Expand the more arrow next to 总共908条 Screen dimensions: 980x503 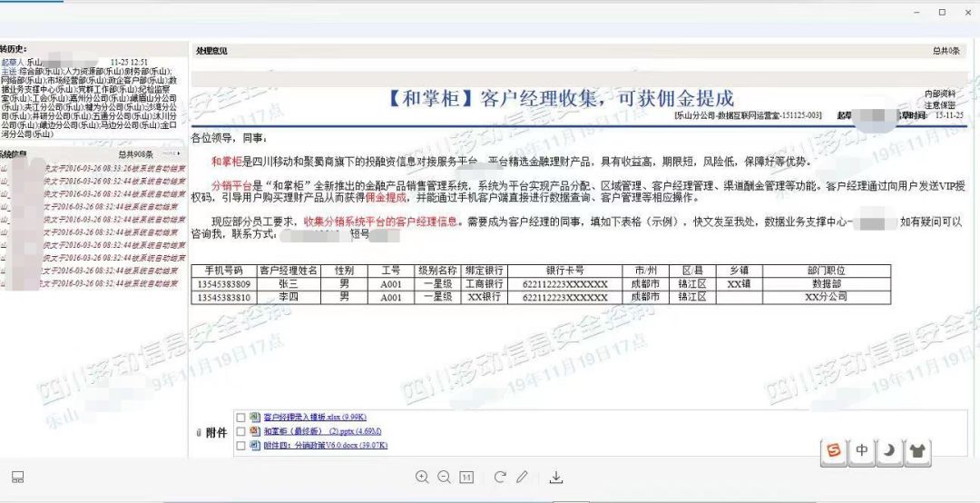click(171, 153)
